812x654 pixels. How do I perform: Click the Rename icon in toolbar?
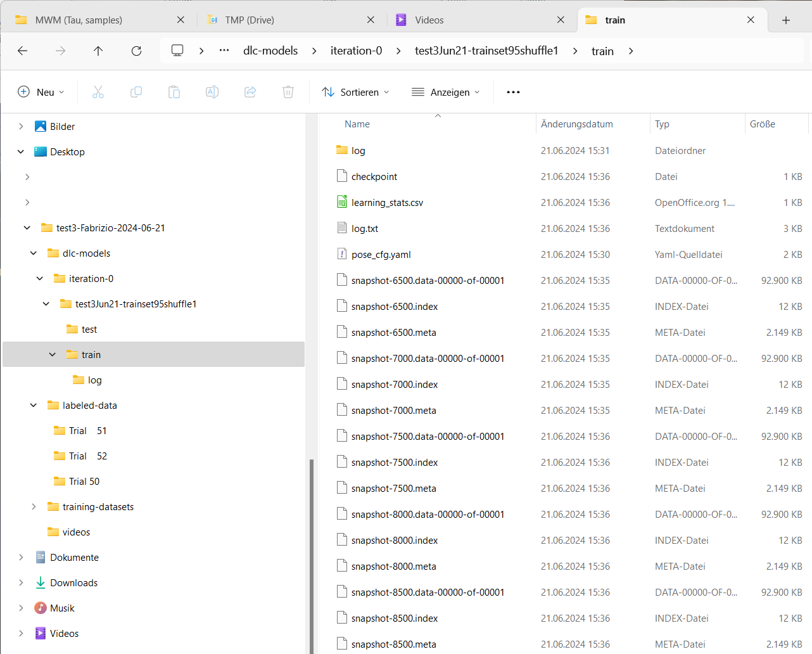click(212, 92)
